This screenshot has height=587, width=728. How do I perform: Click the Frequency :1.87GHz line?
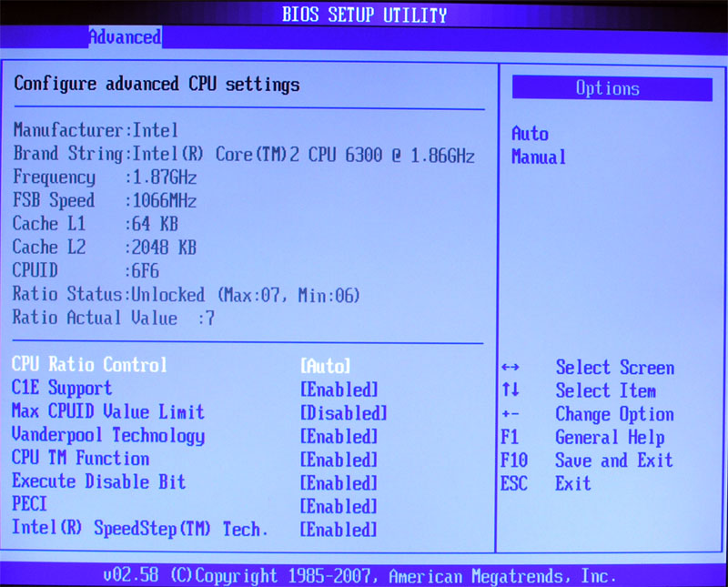tap(105, 177)
